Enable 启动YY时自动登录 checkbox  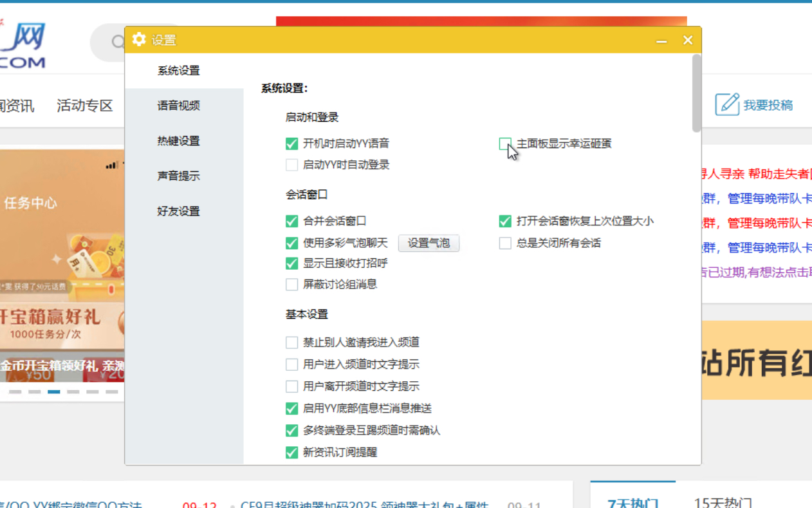[x=292, y=165]
